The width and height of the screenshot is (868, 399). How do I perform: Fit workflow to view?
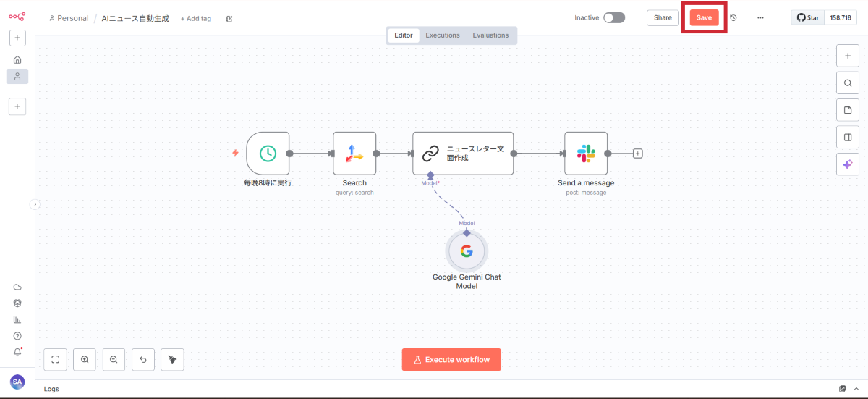coord(56,359)
